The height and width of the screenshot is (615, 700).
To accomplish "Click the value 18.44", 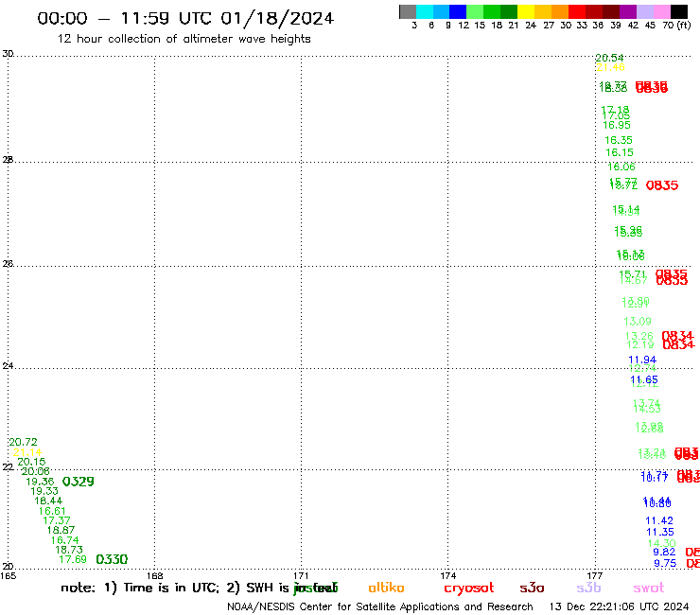I will pos(48,501).
